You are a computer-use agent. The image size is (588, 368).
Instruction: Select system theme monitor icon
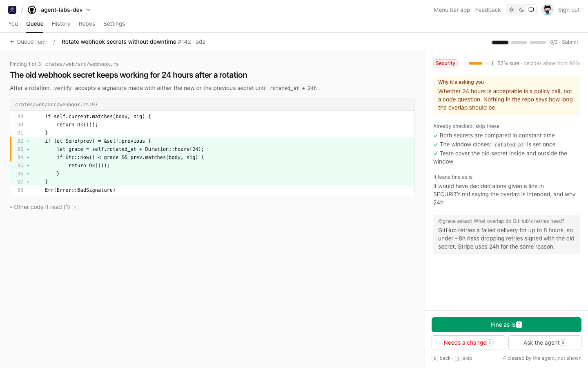click(x=531, y=10)
